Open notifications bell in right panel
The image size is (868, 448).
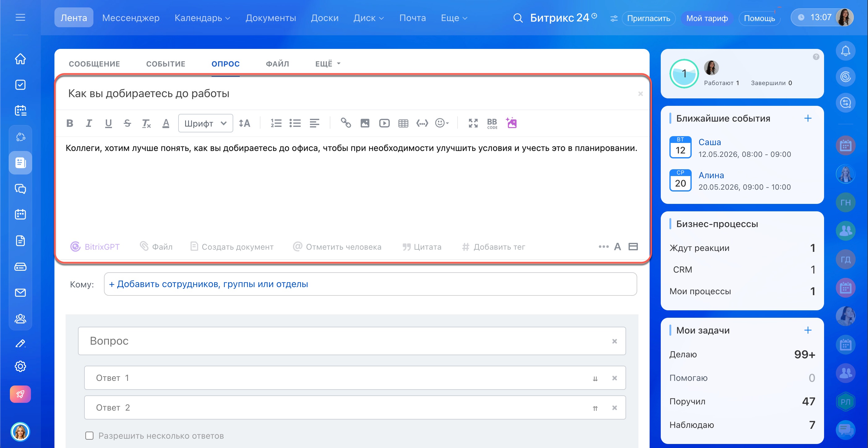tap(845, 51)
